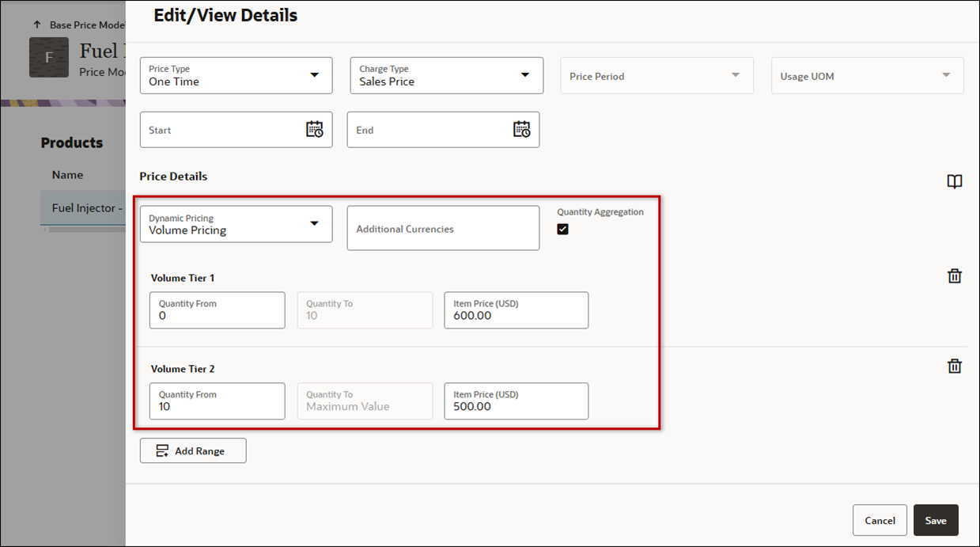Viewport: 980px width, 547px height.
Task: Open the Start date calendar picker
Action: 315,129
